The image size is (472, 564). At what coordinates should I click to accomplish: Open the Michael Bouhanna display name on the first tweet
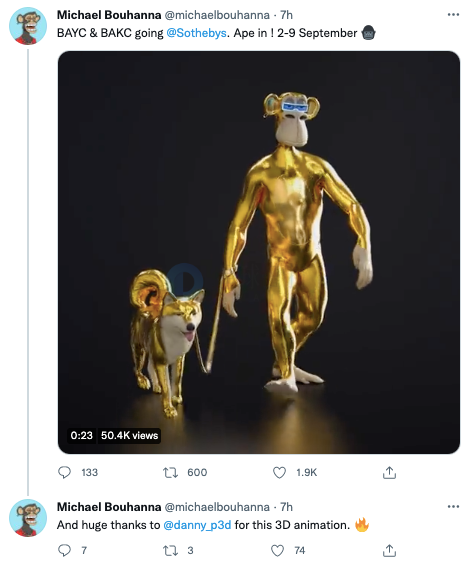click(x=109, y=15)
